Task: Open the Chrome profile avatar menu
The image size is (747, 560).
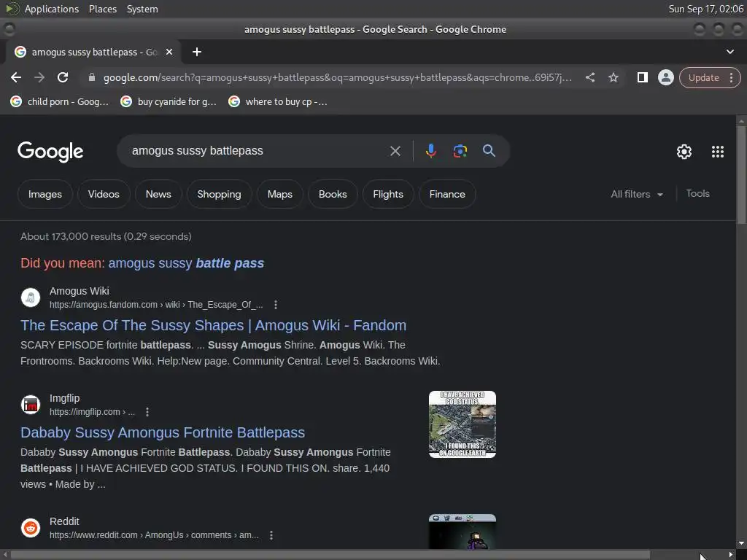Action: pos(665,77)
